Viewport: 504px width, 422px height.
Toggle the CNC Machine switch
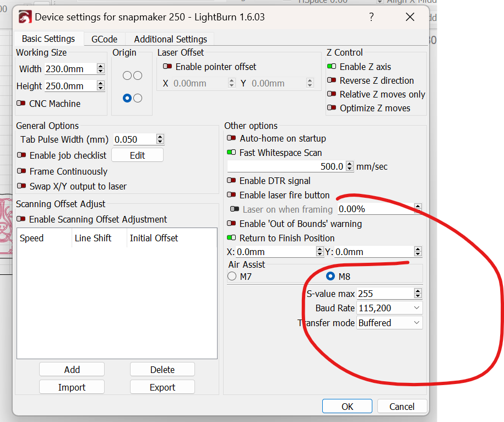21,103
